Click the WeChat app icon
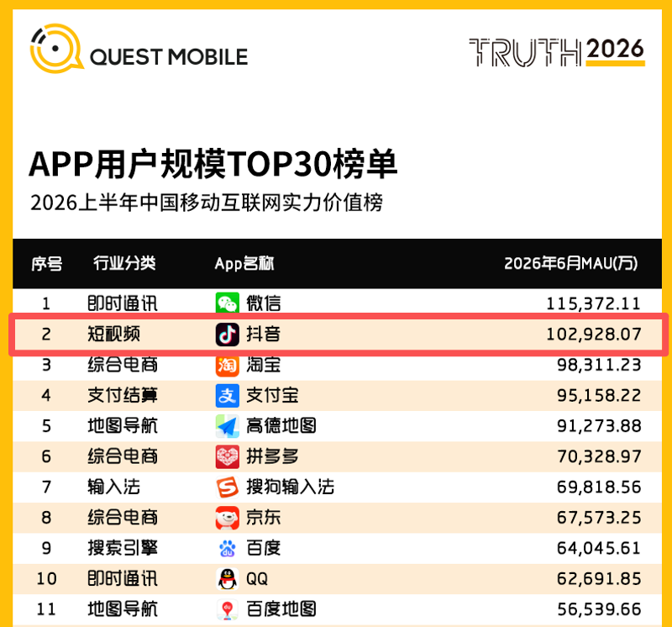 (227, 303)
